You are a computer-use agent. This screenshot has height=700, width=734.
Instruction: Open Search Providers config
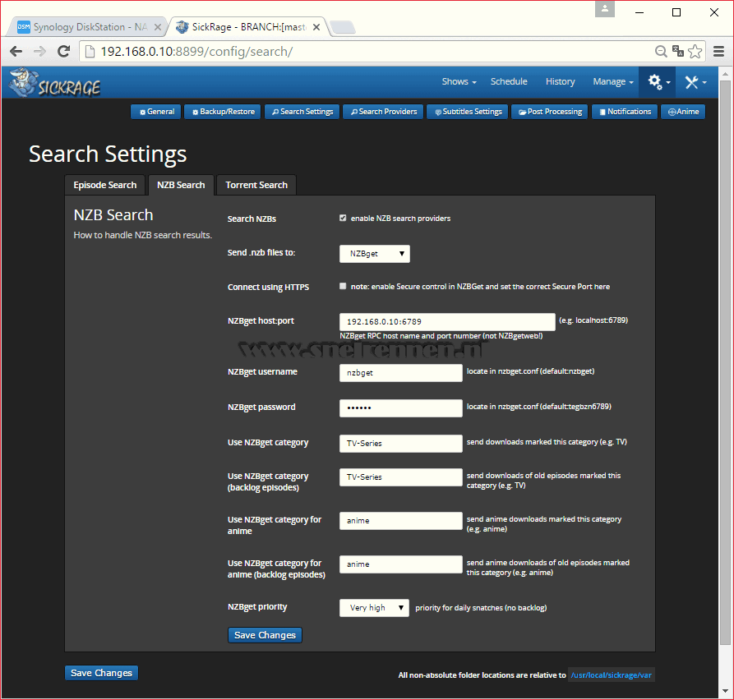383,112
